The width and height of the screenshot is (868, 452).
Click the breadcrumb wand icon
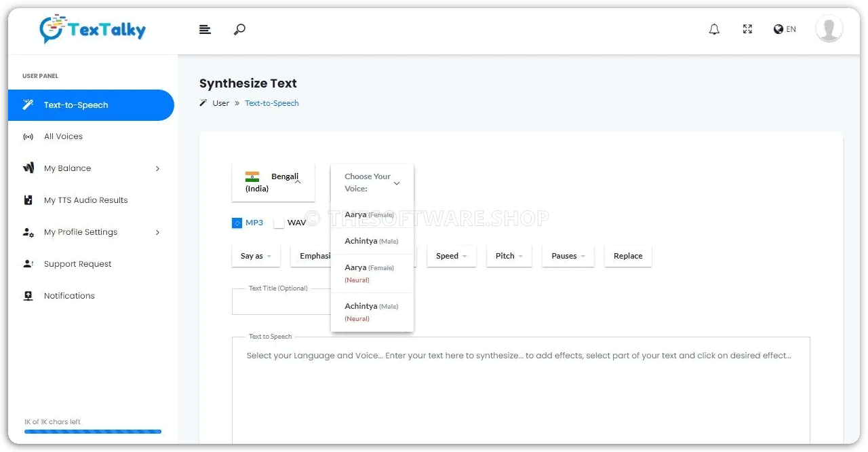(x=203, y=103)
